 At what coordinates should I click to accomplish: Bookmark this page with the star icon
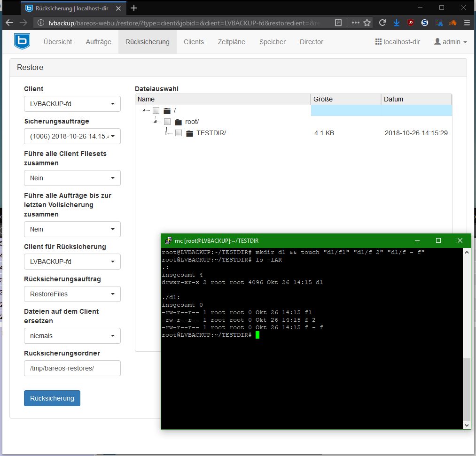pos(367,23)
